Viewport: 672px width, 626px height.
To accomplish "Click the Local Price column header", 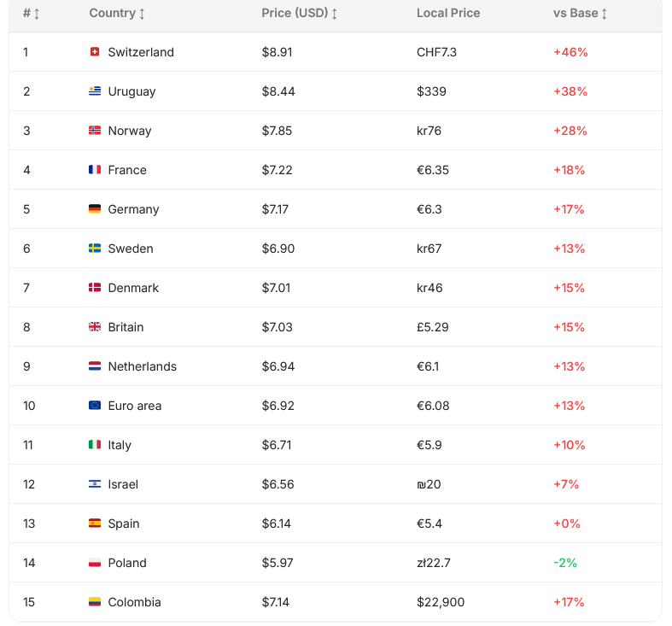I will (x=447, y=14).
